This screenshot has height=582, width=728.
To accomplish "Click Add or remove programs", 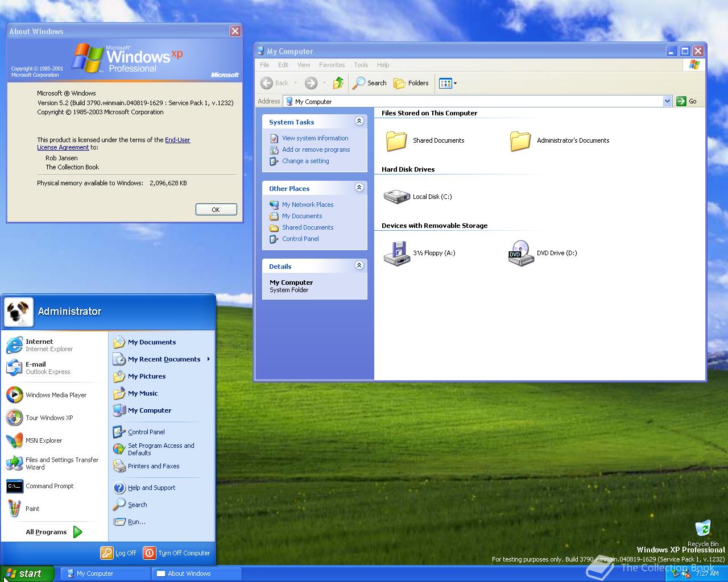I will click(316, 149).
